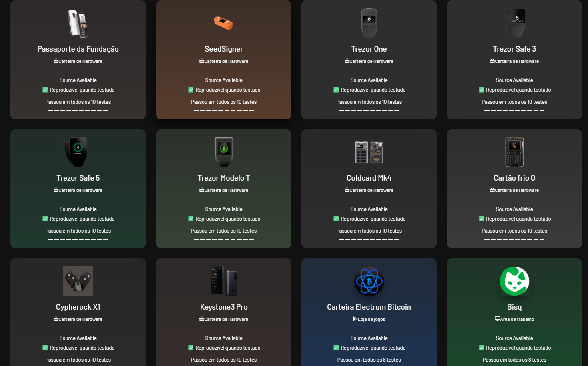The image size is (588, 366).
Task: Select the Cypherock X1 product photo
Action: click(x=78, y=281)
